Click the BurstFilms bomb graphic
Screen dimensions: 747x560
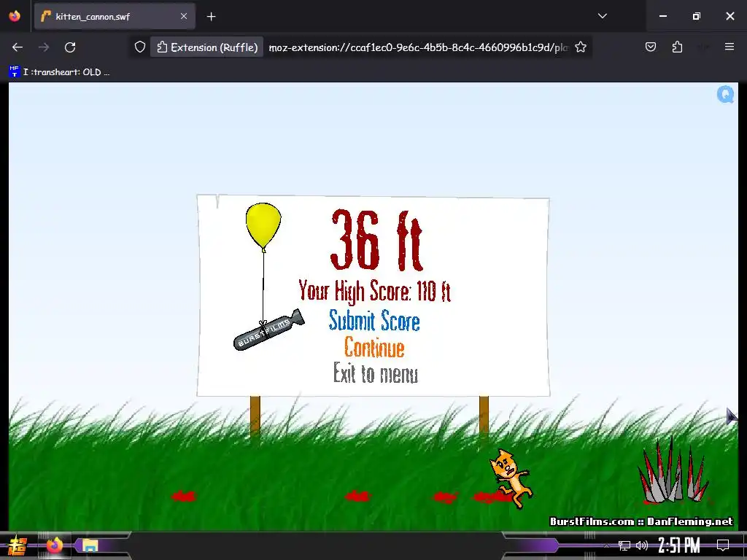pos(268,330)
